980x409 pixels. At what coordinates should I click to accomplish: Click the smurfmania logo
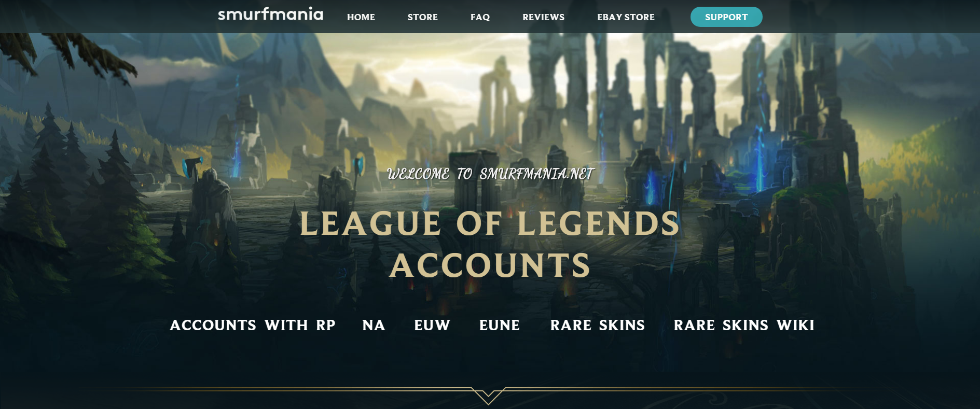pyautogui.click(x=270, y=14)
